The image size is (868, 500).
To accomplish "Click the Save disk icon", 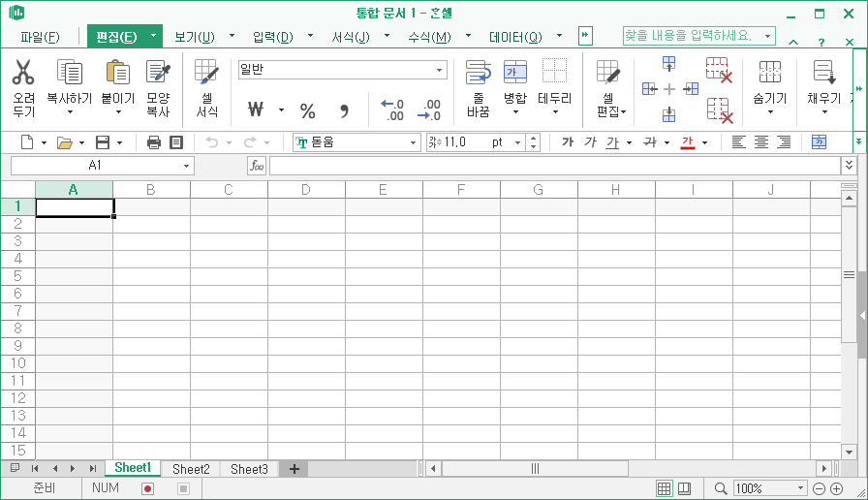I will coord(103,142).
